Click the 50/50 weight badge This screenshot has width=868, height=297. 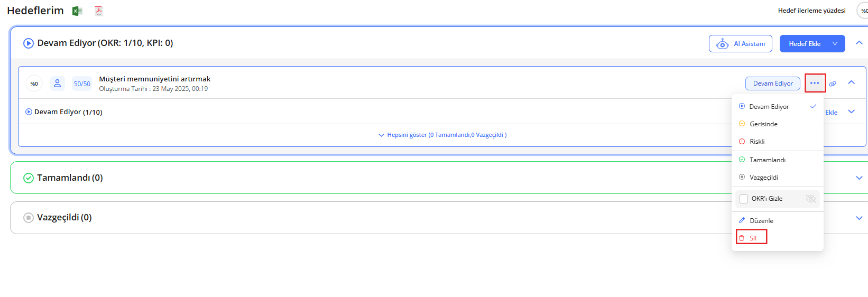pos(82,83)
